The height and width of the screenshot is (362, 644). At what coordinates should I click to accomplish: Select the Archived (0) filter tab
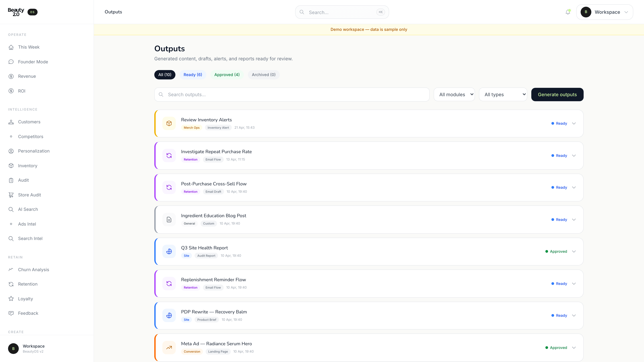coord(263,75)
